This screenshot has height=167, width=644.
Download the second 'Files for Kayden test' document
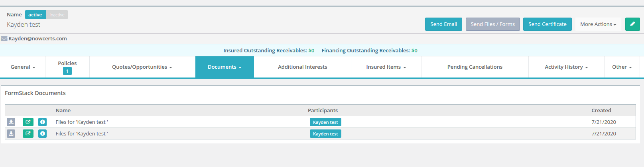(x=11, y=133)
